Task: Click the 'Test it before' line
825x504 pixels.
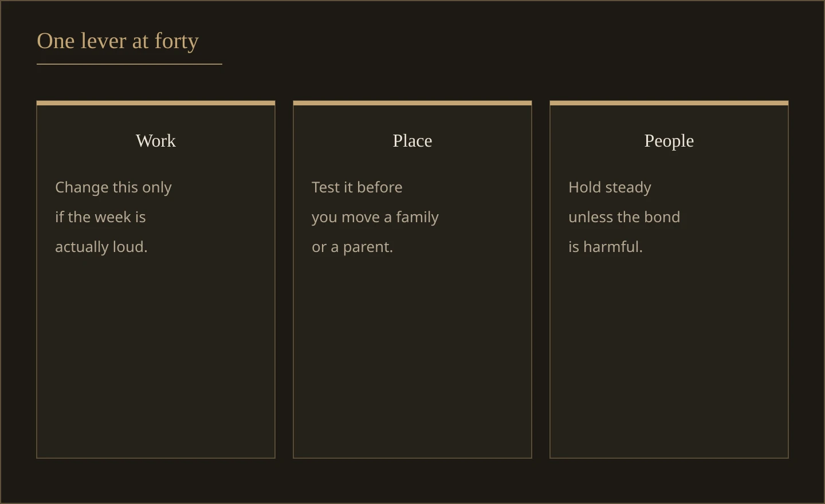Action: tap(357, 187)
